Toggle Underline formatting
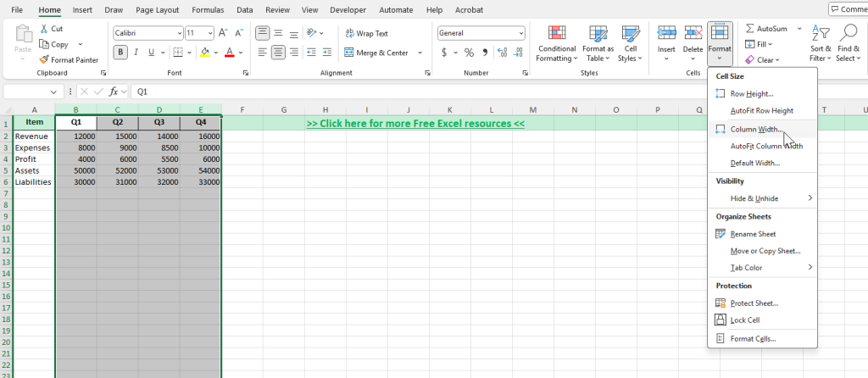Viewport: 868px width, 378px height. pos(151,53)
